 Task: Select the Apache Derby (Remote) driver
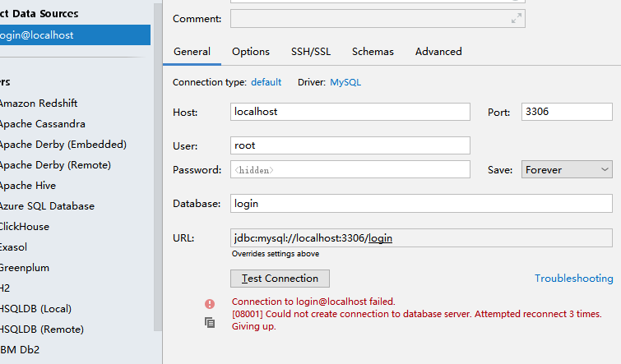55,165
